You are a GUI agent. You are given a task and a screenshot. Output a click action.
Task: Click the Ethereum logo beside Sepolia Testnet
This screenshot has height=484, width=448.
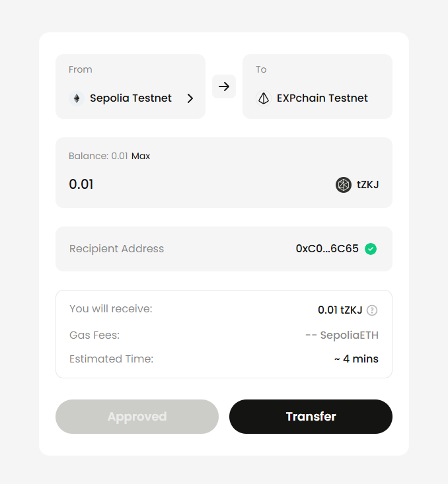(77, 98)
